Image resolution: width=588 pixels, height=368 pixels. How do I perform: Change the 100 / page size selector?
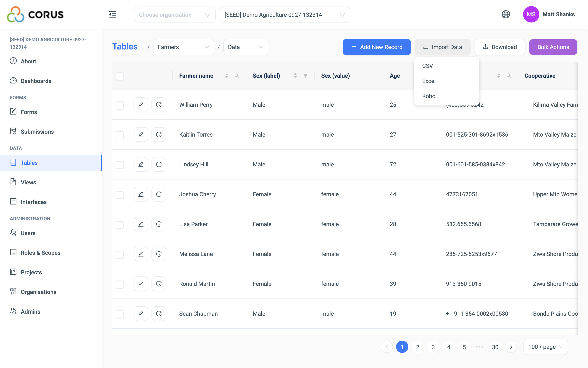click(x=546, y=347)
